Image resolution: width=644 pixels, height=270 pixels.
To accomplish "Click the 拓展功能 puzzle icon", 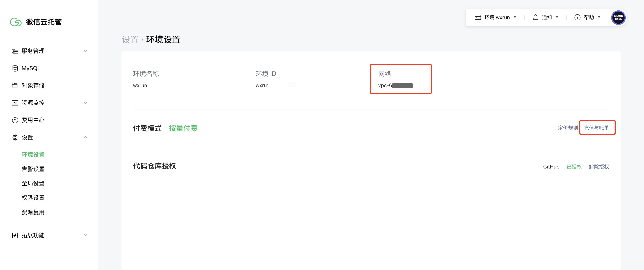I will 15,235.
